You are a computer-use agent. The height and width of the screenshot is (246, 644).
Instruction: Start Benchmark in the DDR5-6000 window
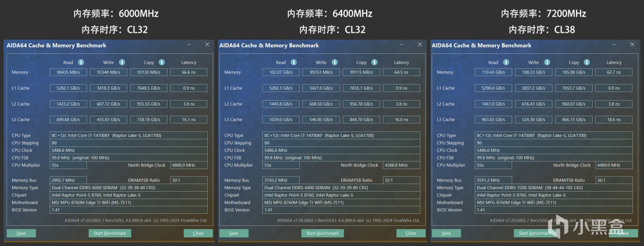pos(110,233)
